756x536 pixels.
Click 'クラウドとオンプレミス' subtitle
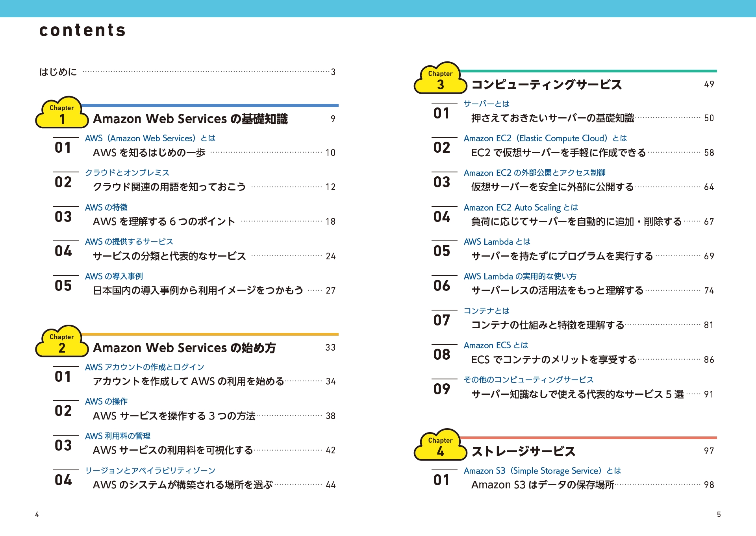tap(127, 172)
